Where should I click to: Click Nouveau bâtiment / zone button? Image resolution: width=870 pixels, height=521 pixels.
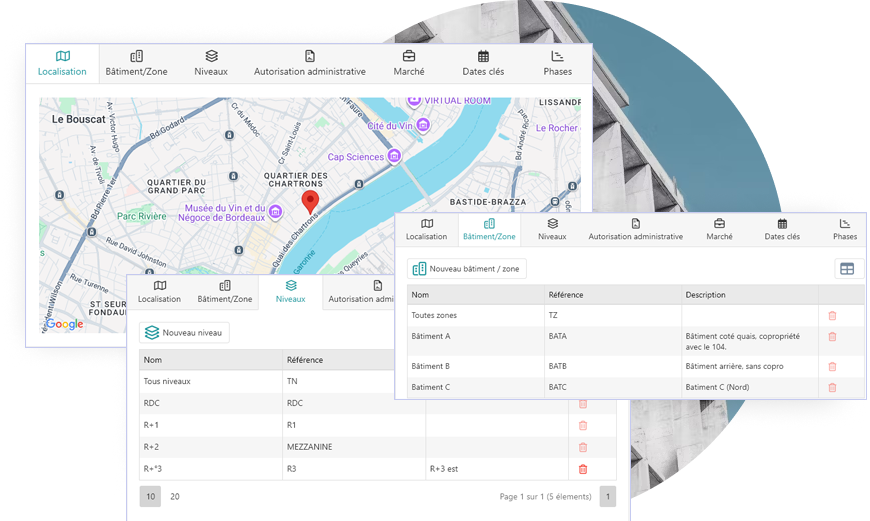[467, 269]
